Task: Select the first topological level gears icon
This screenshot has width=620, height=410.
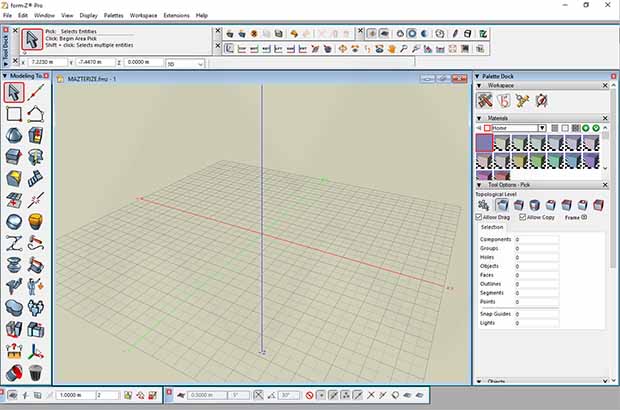Action: click(483, 205)
